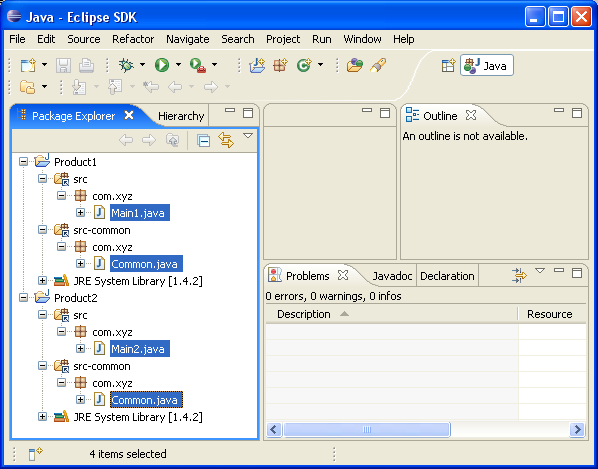Open the Refactor menu
Viewport: 598px width, 469px height.
click(x=133, y=39)
